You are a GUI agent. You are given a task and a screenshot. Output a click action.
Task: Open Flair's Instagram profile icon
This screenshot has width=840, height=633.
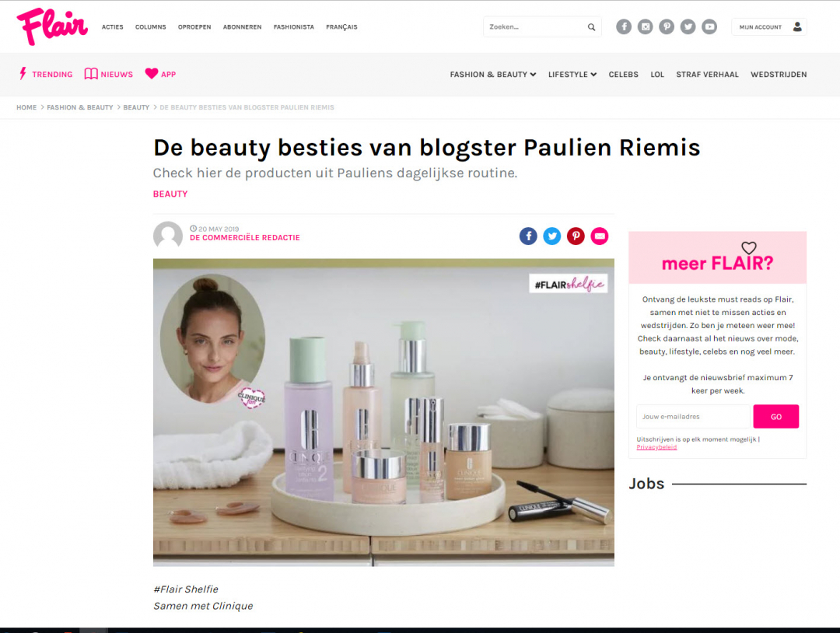click(645, 26)
